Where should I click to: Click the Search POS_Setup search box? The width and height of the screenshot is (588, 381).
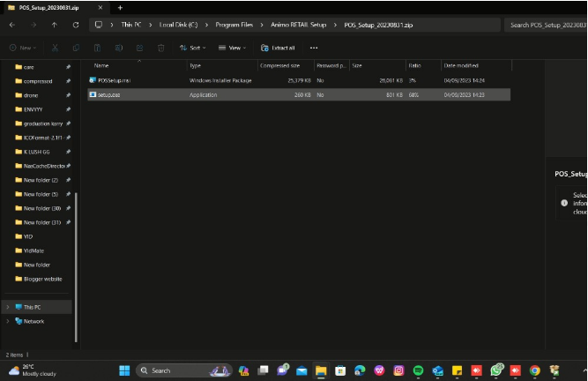(x=547, y=25)
